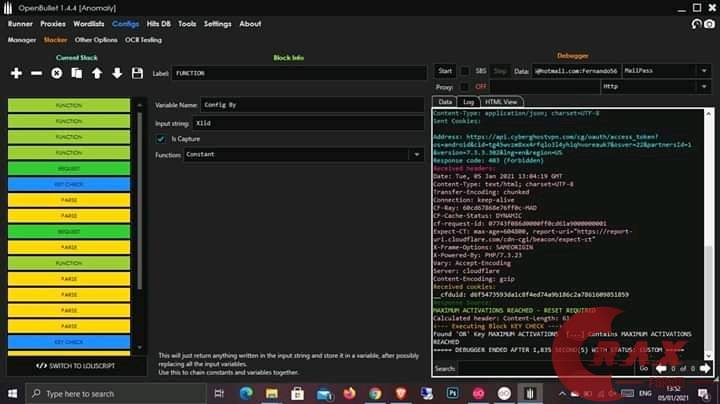Image resolution: width=720 pixels, height=404 pixels.
Task: Take a screenshot with the camera icon
Action: click(709, 24)
